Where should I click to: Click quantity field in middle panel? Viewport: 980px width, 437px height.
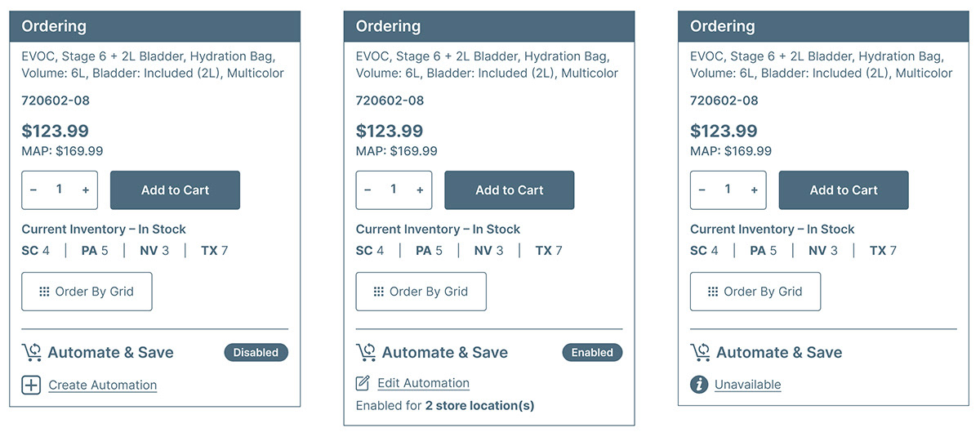click(394, 190)
